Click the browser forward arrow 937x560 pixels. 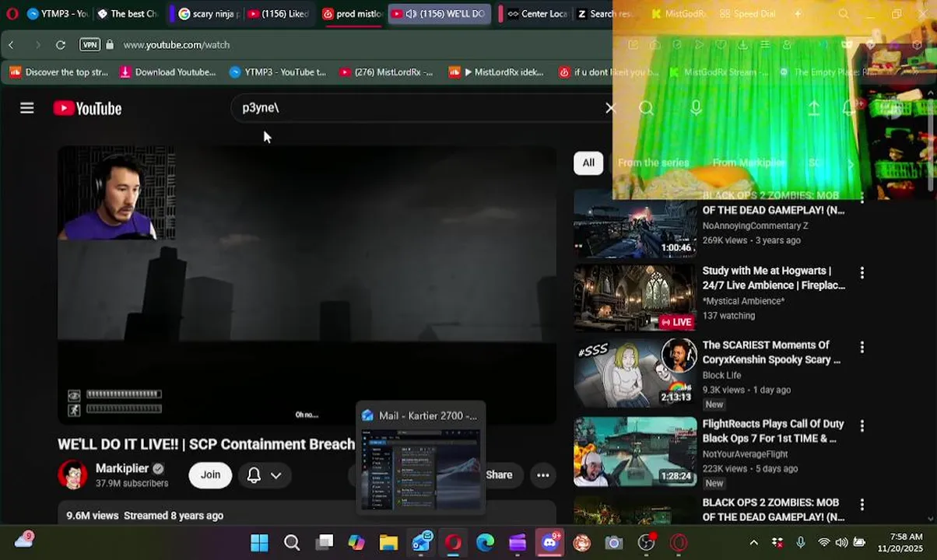(37, 45)
